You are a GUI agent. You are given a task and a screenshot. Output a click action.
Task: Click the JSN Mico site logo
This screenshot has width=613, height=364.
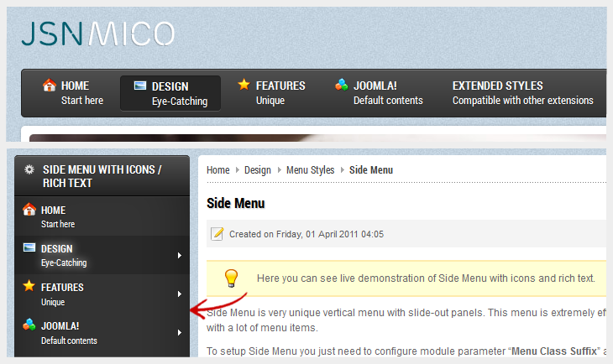97,34
